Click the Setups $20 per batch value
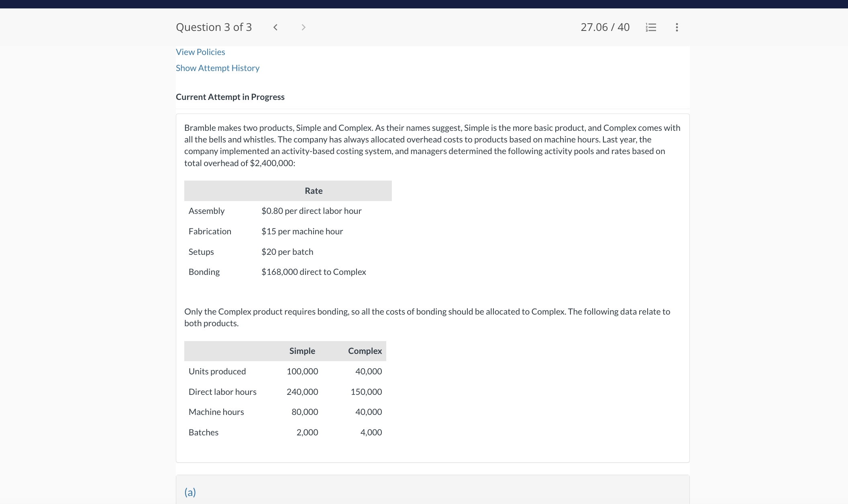The width and height of the screenshot is (848, 504). coord(287,252)
